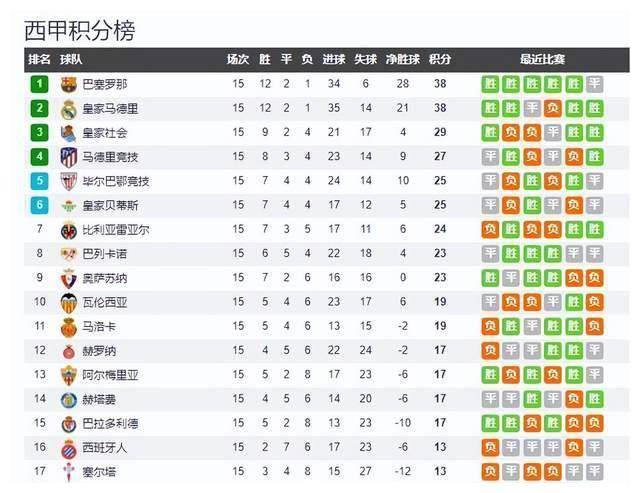This screenshot has height=493, width=640.
Task: Click the Valencia club crest icon
Action: 68,302
